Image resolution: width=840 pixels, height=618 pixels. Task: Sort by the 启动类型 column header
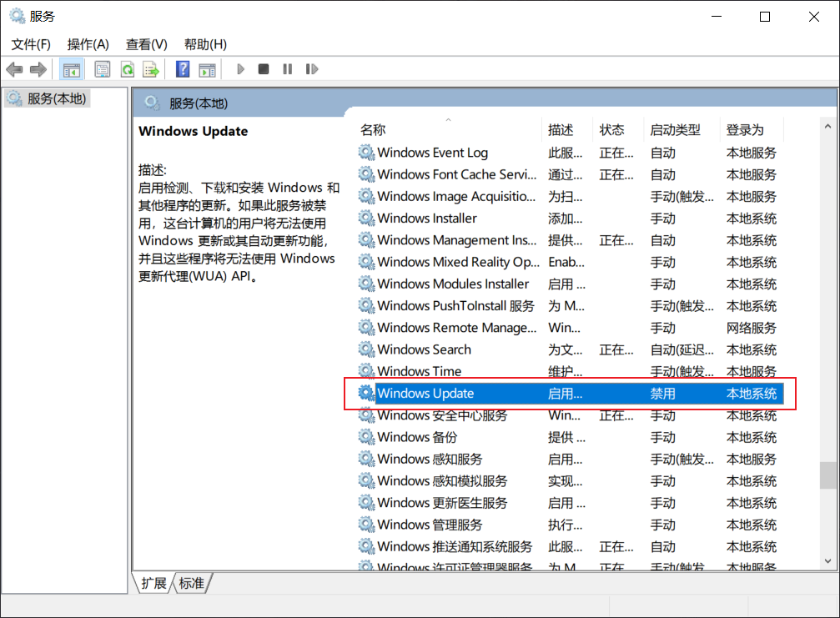pyautogui.click(x=675, y=130)
